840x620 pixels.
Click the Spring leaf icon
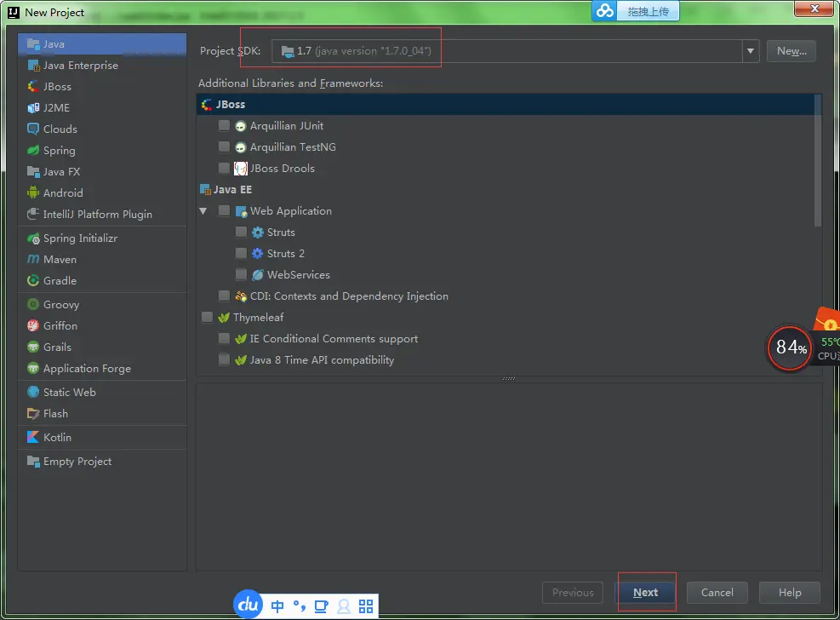click(x=33, y=151)
